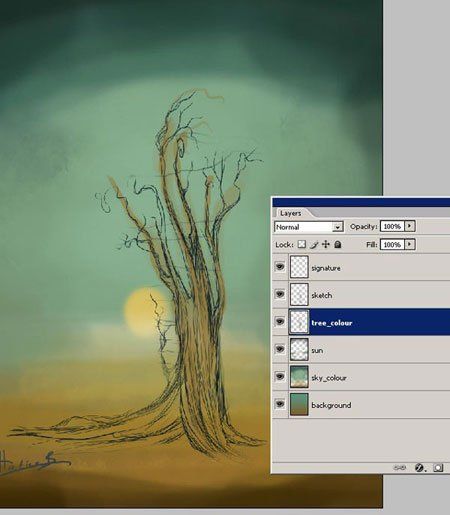Open the Fill slider arrow

[410, 244]
